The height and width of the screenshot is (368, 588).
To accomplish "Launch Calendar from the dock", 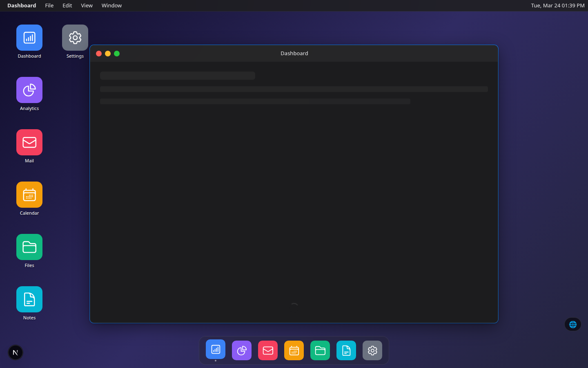I will coord(294,350).
